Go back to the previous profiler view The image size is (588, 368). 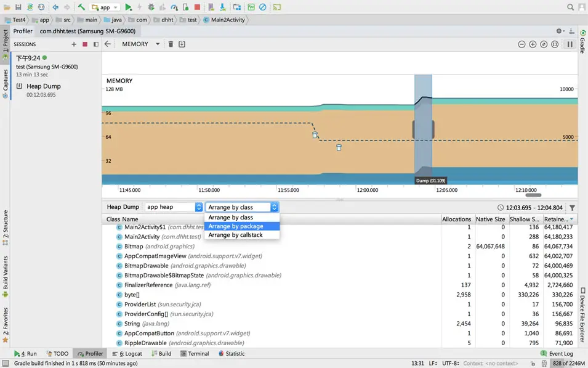click(108, 44)
